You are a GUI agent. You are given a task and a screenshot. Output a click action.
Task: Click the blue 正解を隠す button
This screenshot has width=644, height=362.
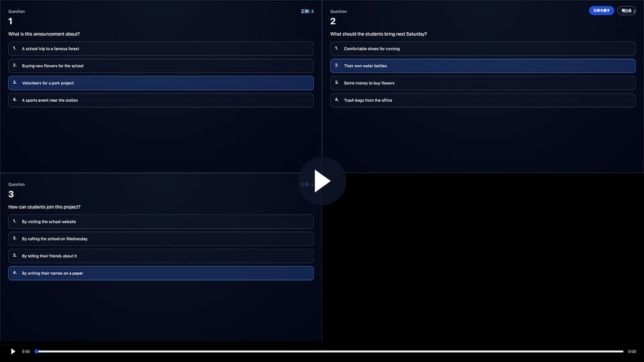[601, 11]
